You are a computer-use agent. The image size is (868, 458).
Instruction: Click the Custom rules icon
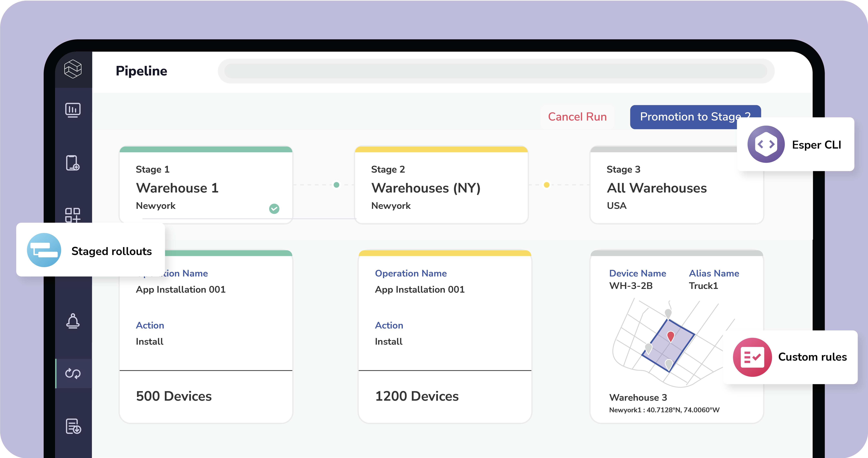tap(752, 357)
